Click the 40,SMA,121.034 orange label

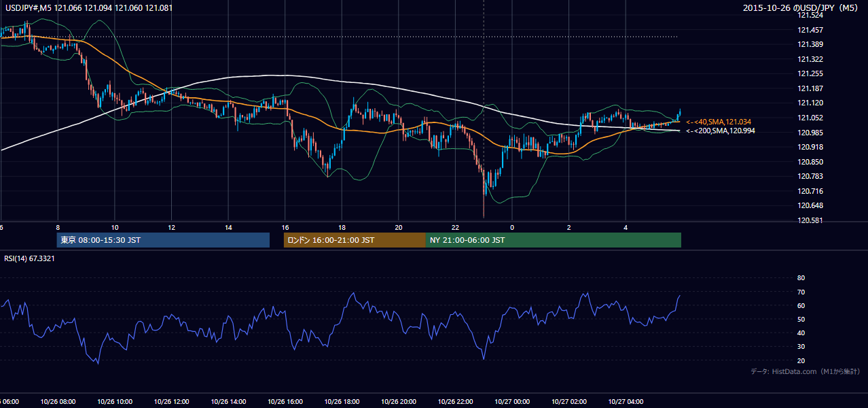(719, 122)
